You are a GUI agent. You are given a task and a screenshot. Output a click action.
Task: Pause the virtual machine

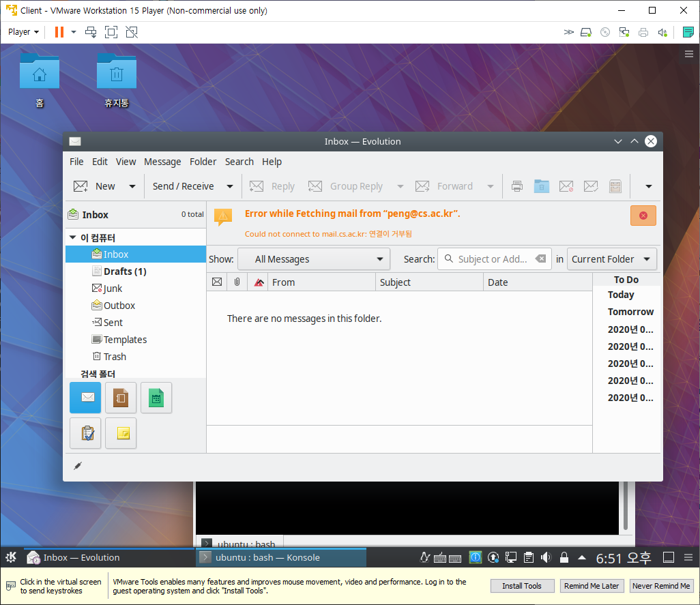point(59,32)
